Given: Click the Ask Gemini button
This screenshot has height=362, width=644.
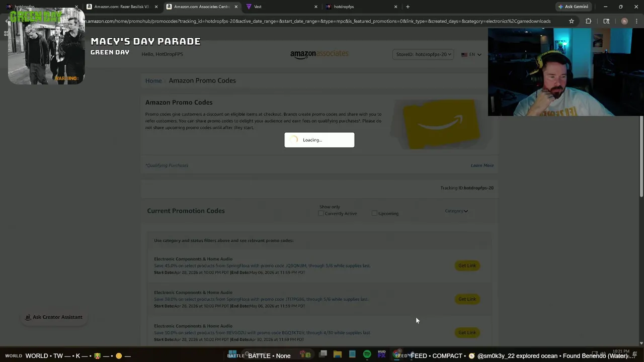Looking at the screenshot, I should [x=573, y=7].
